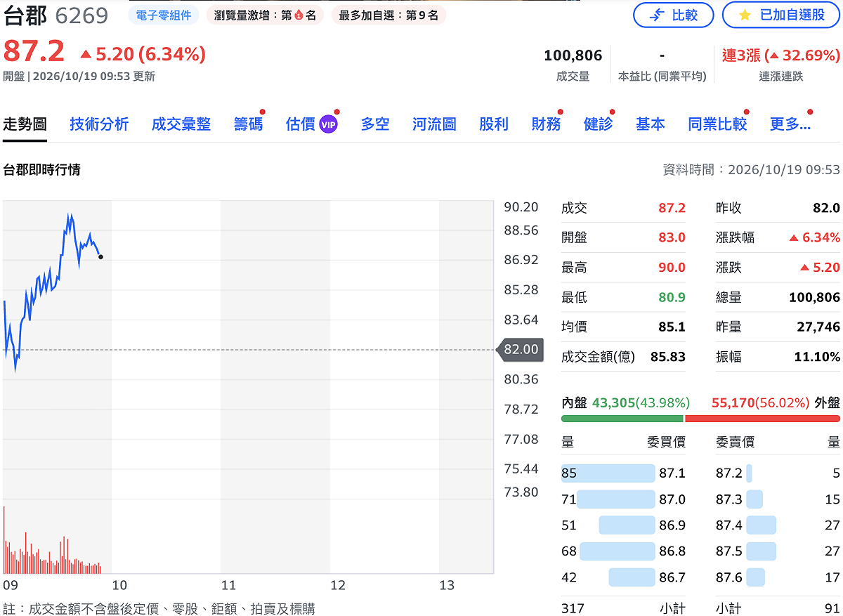Click the 87.2 ask price row
This screenshot has width=843, height=616.
[778, 473]
